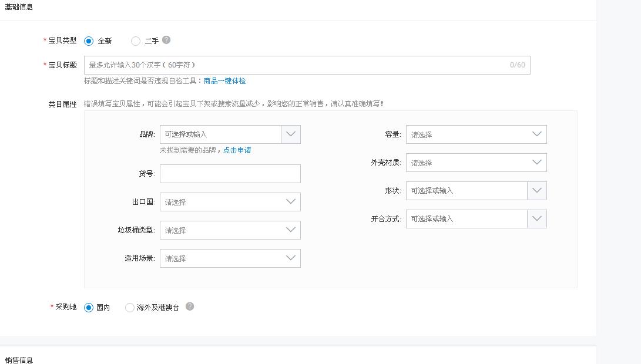This screenshot has height=364, width=641.
Task: Click the help icon beside 海外及港澳台
Action: pyautogui.click(x=189, y=306)
